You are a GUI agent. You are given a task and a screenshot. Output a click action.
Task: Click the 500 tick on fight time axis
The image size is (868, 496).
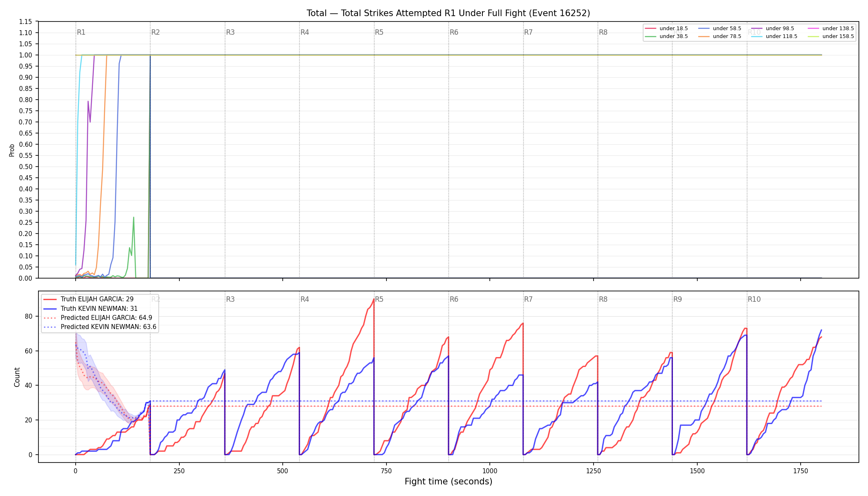tap(283, 471)
